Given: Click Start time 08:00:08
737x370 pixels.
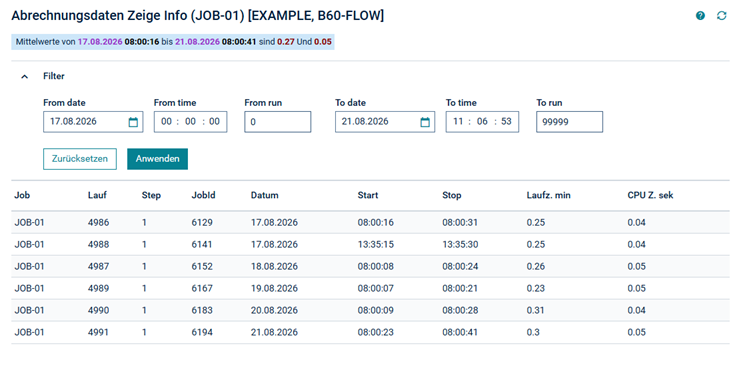Looking at the screenshot, I should click(x=376, y=267).
